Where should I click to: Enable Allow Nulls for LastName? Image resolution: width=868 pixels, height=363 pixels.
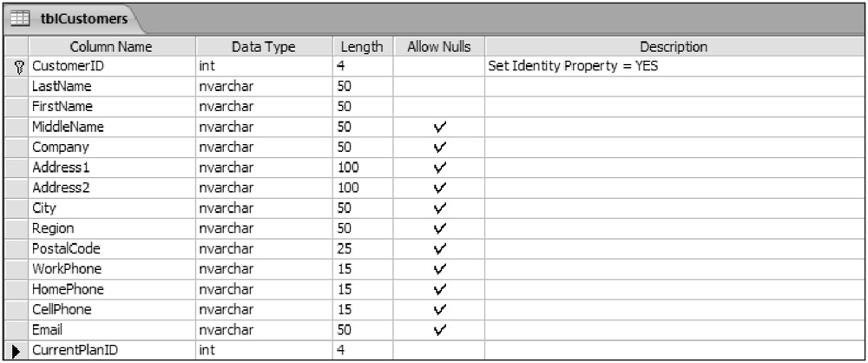438,87
